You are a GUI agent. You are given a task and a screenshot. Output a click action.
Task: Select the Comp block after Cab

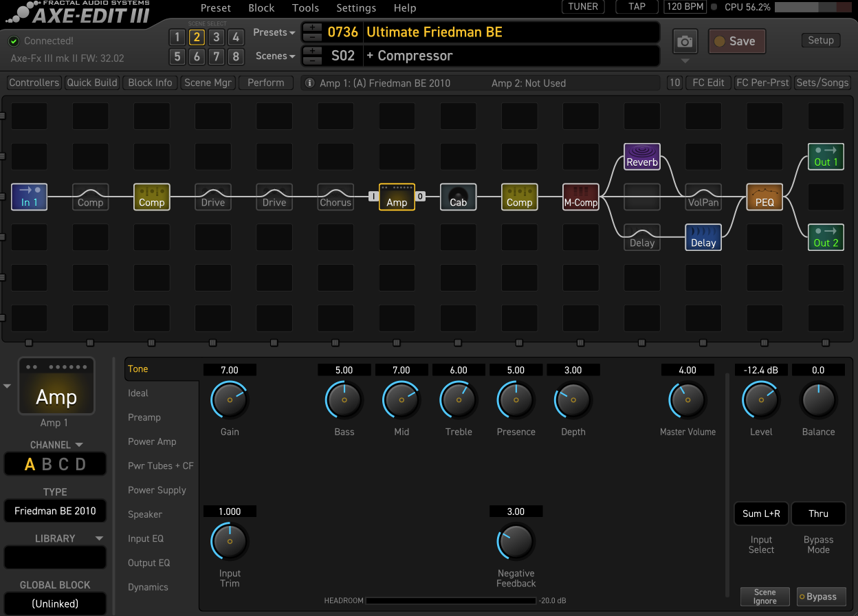tap(519, 197)
